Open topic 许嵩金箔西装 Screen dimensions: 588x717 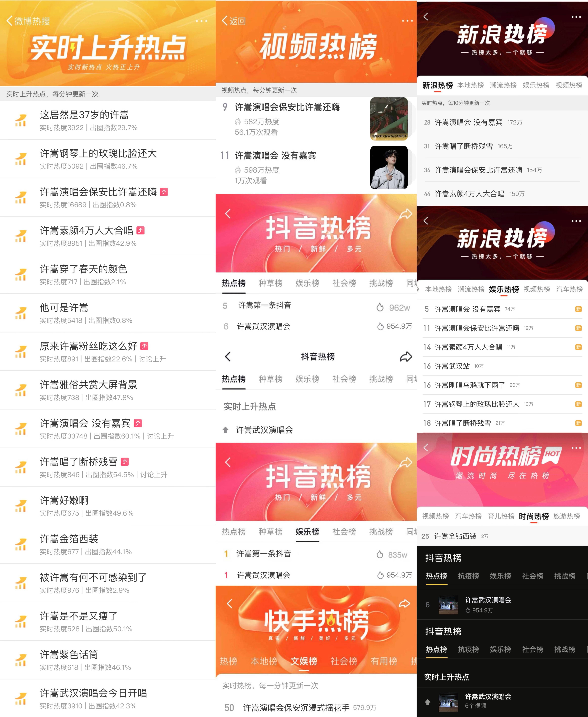click(108, 544)
